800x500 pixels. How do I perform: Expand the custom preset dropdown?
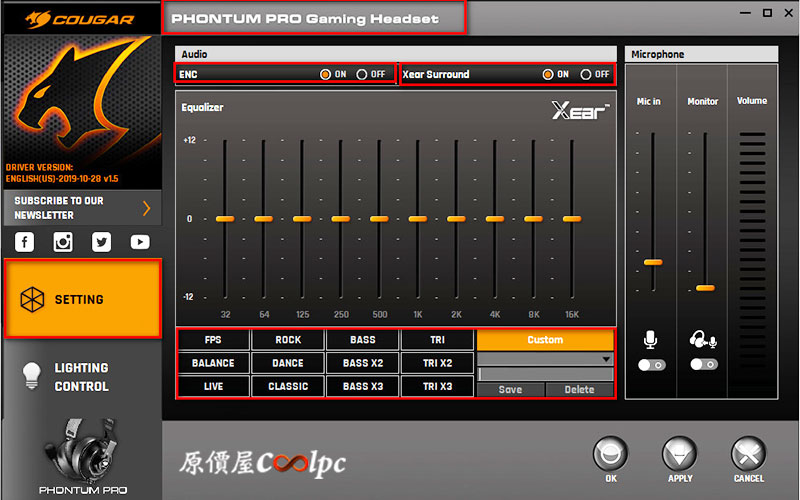coord(606,359)
